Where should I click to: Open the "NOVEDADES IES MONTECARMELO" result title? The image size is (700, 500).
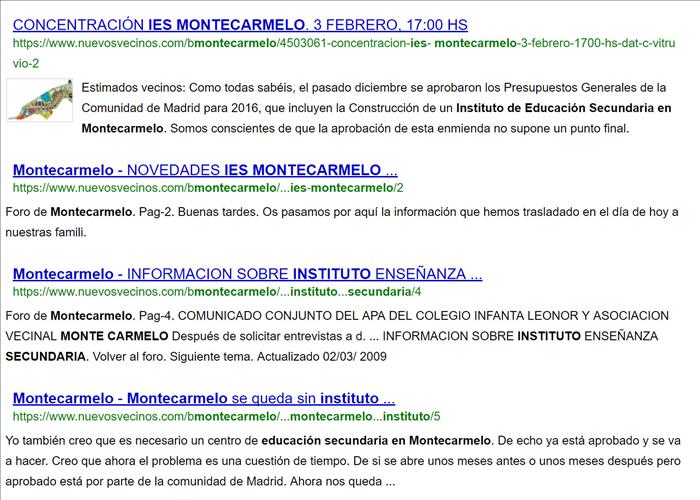coord(205,169)
